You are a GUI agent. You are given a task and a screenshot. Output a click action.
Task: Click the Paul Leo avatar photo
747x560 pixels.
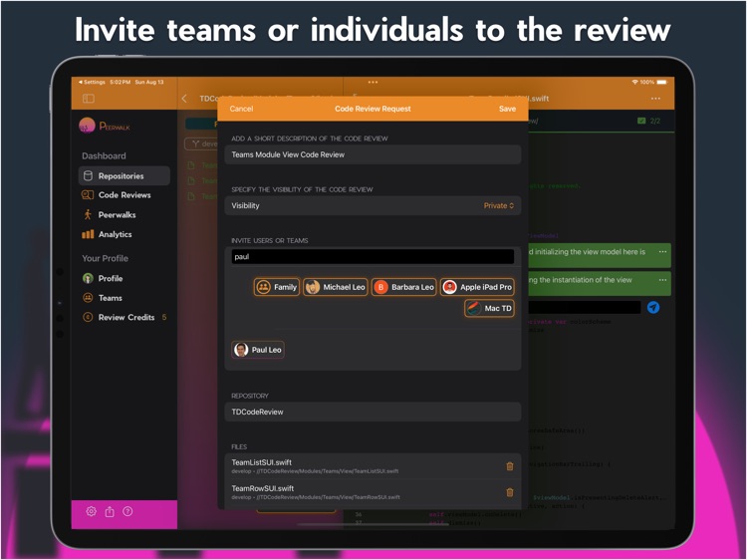241,350
